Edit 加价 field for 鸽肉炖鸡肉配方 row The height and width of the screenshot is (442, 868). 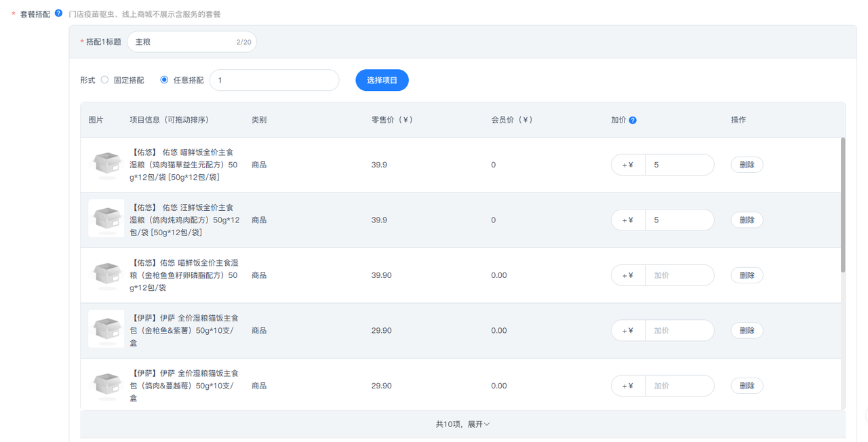(x=679, y=220)
